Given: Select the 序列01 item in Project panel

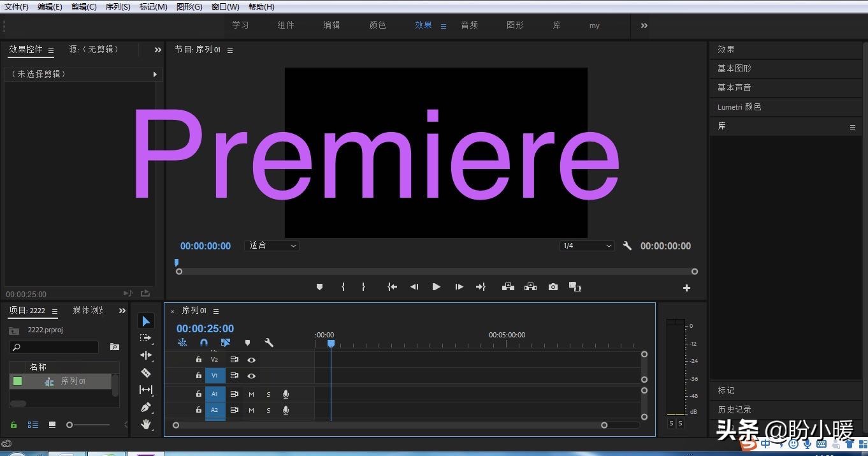Looking at the screenshot, I should 61,381.
